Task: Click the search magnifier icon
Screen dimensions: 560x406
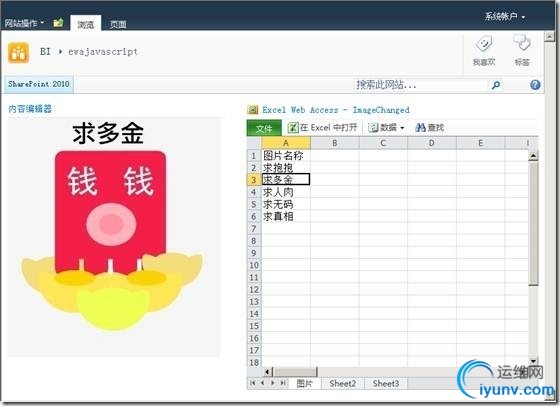Action: [x=496, y=85]
